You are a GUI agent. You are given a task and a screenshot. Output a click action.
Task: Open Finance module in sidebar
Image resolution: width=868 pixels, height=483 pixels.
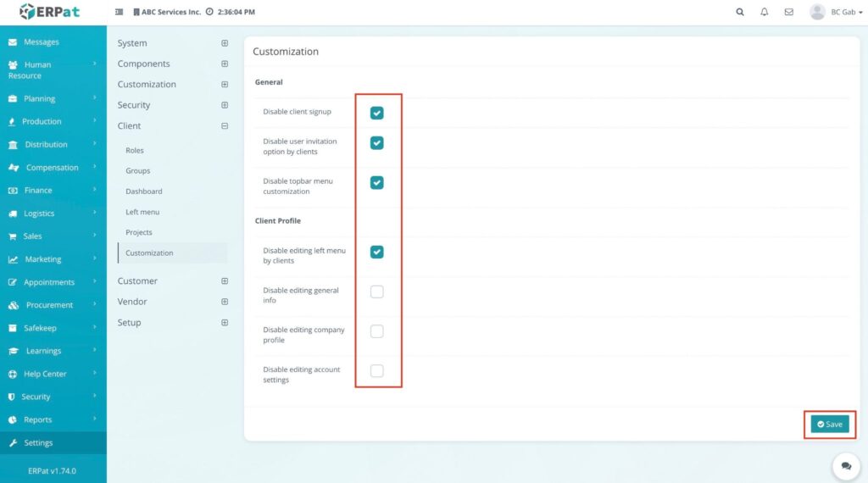point(38,191)
